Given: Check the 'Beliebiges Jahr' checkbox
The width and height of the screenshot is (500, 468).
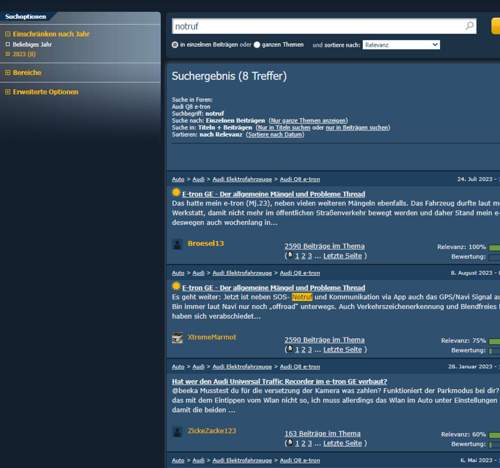Looking at the screenshot, I should [x=8, y=44].
